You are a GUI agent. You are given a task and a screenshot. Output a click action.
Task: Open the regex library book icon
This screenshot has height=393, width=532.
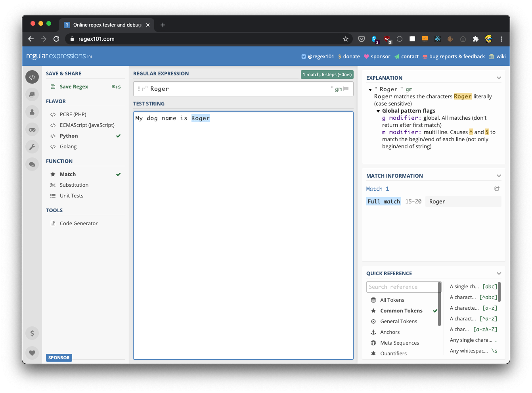[32, 94]
